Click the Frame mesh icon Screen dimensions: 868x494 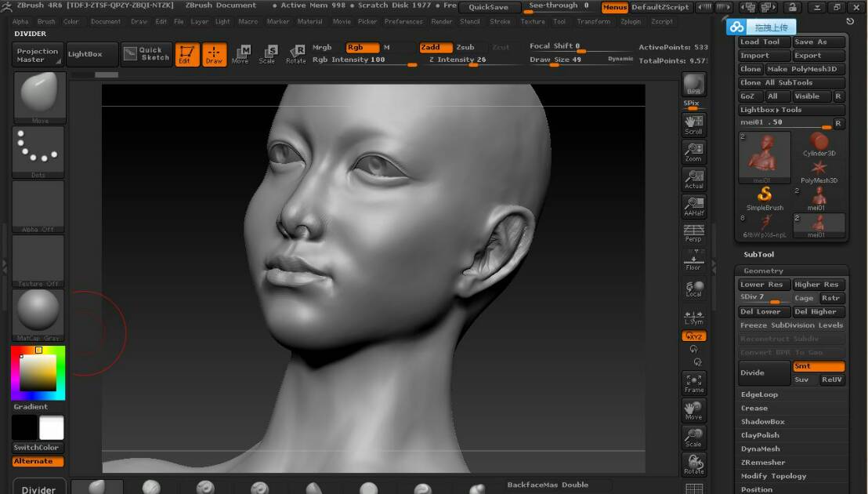[693, 383]
